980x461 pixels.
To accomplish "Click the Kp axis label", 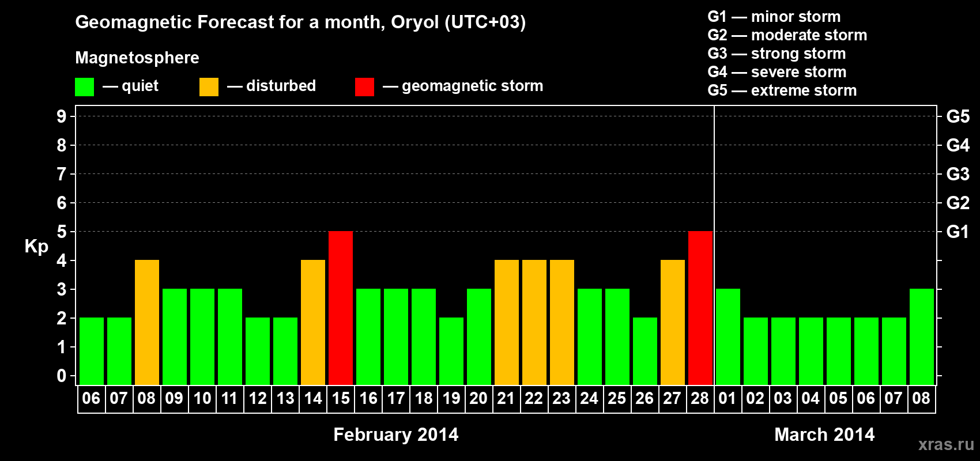I will [x=36, y=247].
